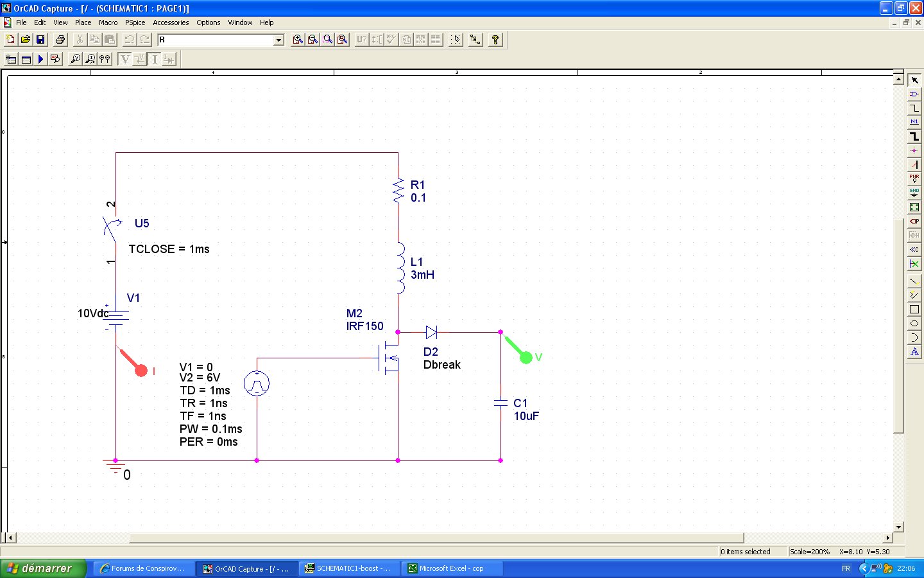Click the Run PSpice simulation button
The width and height of the screenshot is (924, 578).
pyautogui.click(x=40, y=59)
